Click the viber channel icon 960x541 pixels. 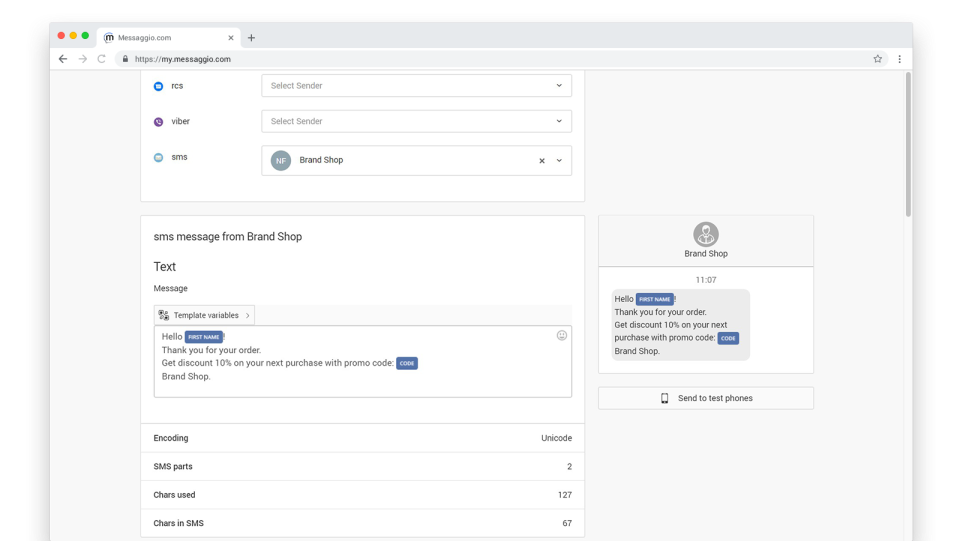159,122
